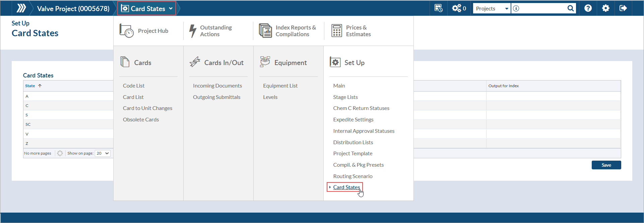Click the Card States gear icon in breadcrumb

(x=125, y=8)
